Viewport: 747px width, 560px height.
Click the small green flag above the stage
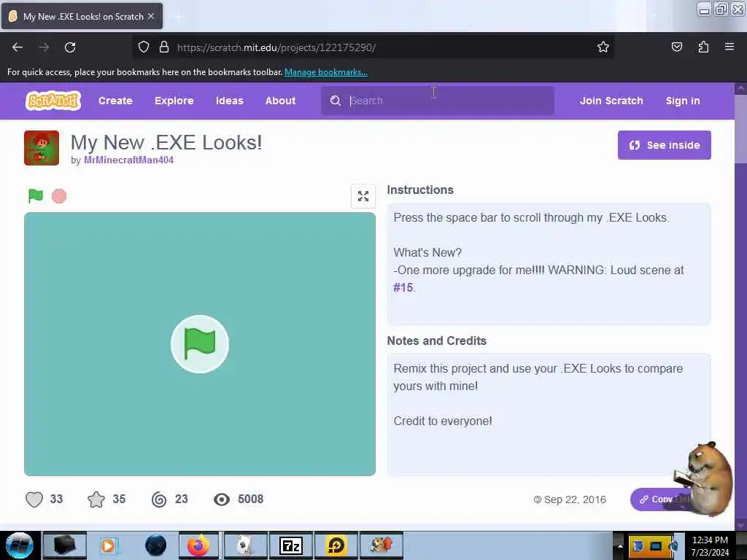click(35, 195)
